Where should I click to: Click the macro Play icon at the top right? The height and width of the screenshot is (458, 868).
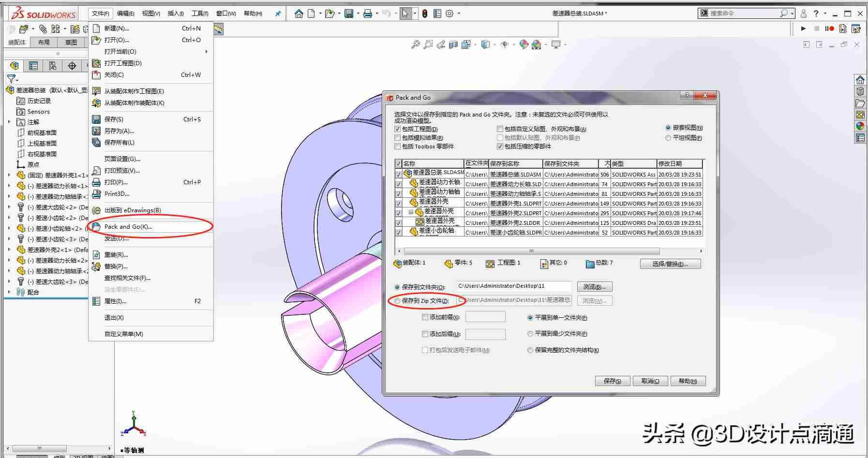pyautogui.click(x=804, y=29)
